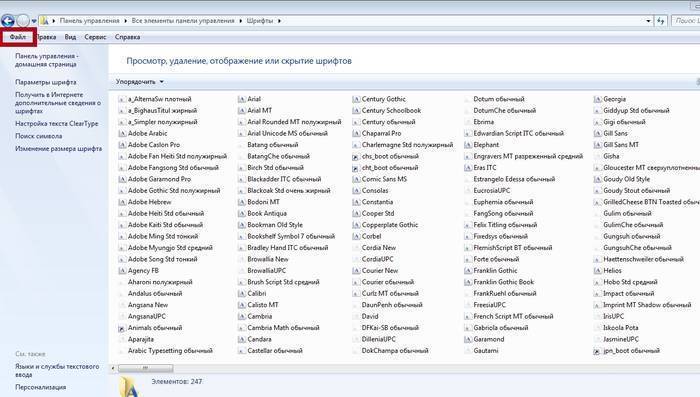Open the address bar history dropdown
The image size is (700, 397).
tap(648, 21)
